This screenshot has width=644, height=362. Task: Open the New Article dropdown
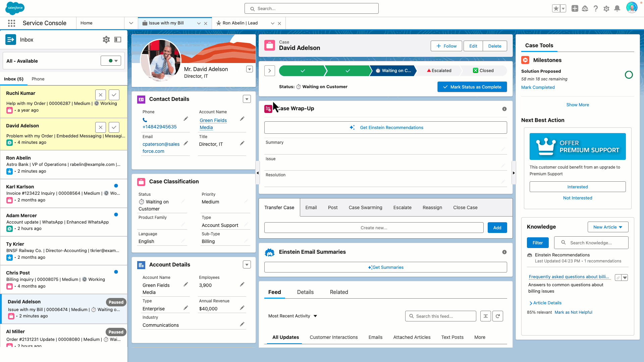click(x=608, y=227)
